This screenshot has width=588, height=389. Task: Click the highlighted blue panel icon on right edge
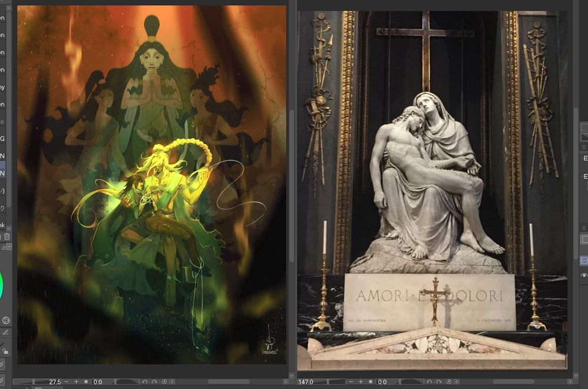pyautogui.click(x=584, y=260)
